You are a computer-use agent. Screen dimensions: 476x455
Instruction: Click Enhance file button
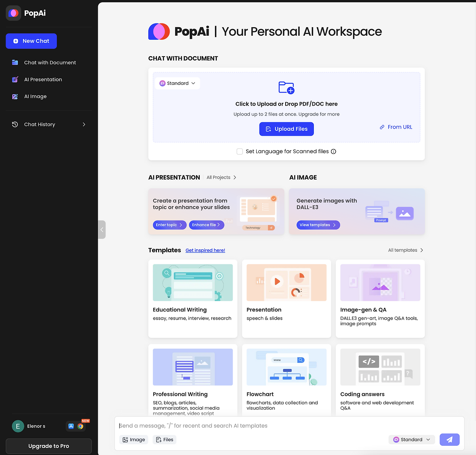(x=206, y=225)
